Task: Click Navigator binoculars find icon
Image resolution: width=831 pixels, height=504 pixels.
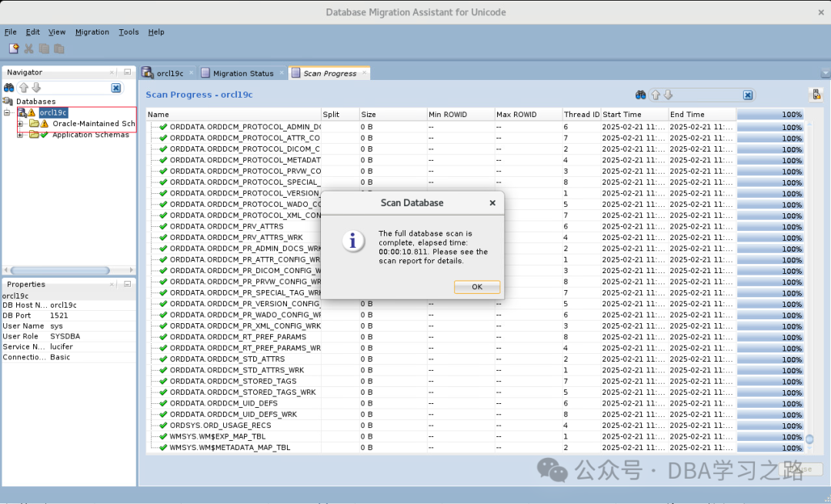Action: [x=9, y=88]
